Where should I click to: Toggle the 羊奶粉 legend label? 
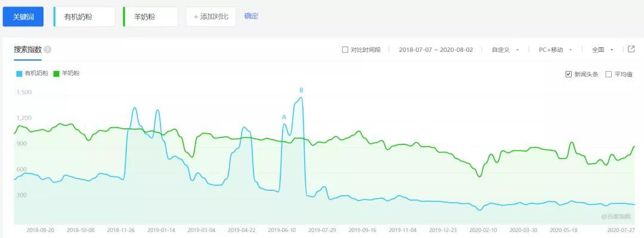(70, 73)
